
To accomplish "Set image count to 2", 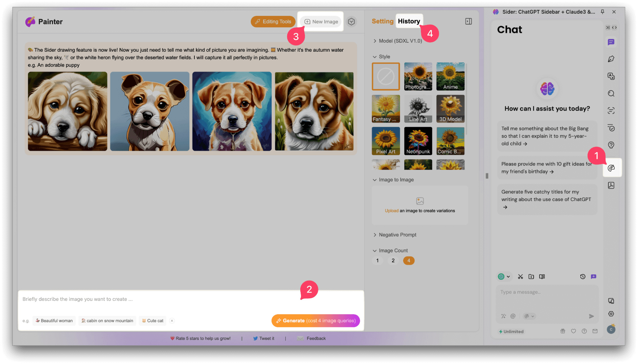I will coord(393,261).
